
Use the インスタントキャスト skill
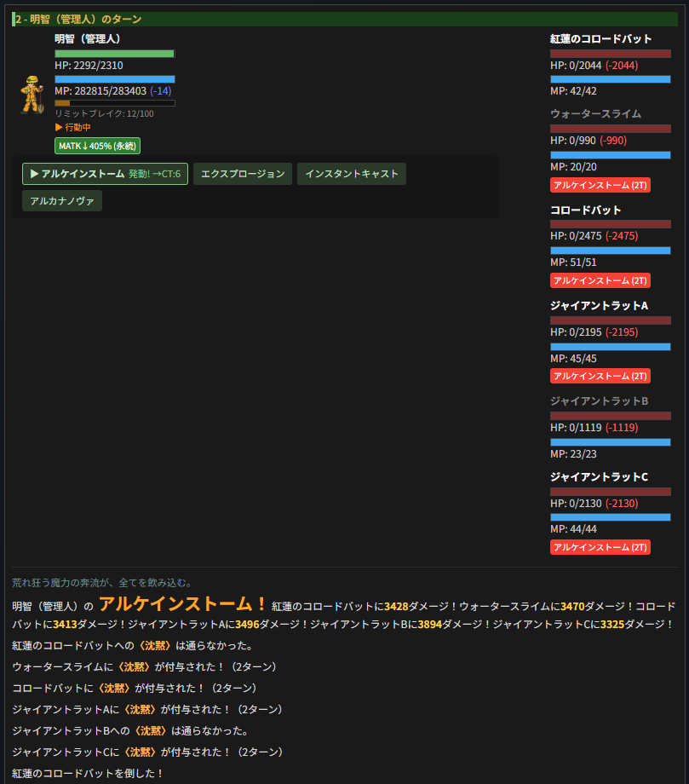point(351,174)
